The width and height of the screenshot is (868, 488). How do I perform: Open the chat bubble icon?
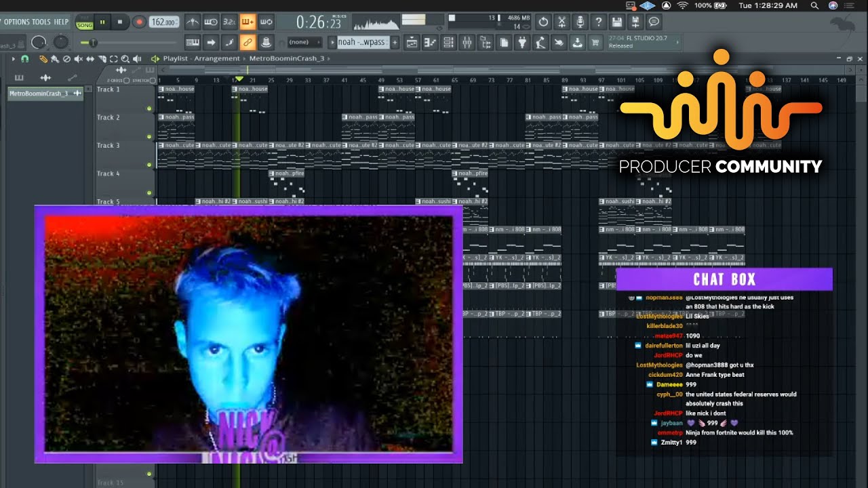click(x=654, y=22)
